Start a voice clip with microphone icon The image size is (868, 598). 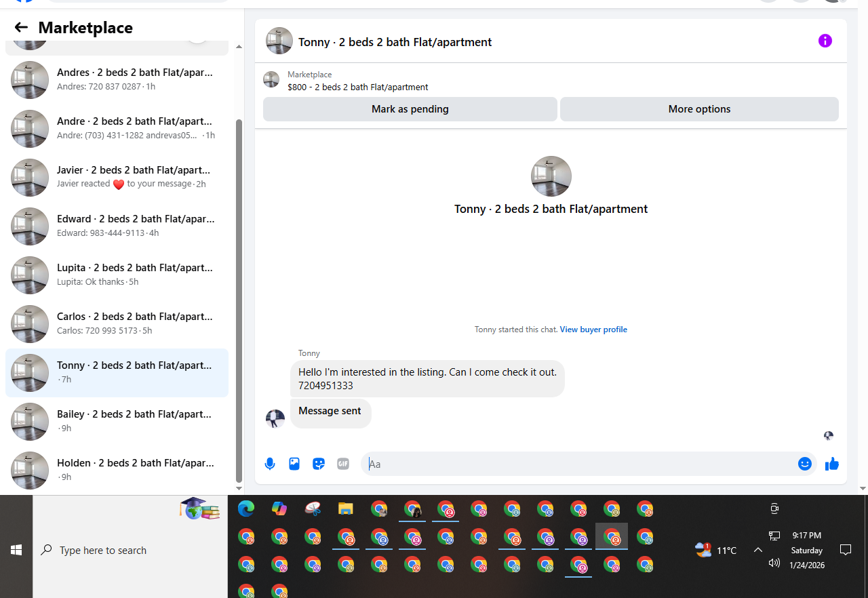[x=270, y=464]
